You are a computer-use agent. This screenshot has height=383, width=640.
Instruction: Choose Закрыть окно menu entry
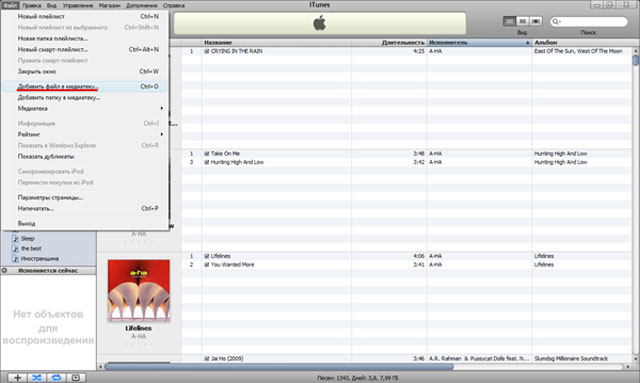pyautogui.click(x=85, y=71)
